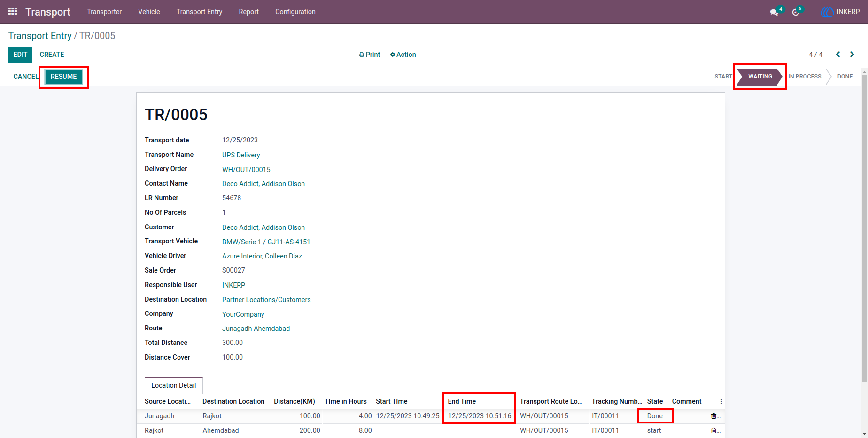868x438 pixels.
Task: Select the START status stage
Action: [x=723, y=77]
